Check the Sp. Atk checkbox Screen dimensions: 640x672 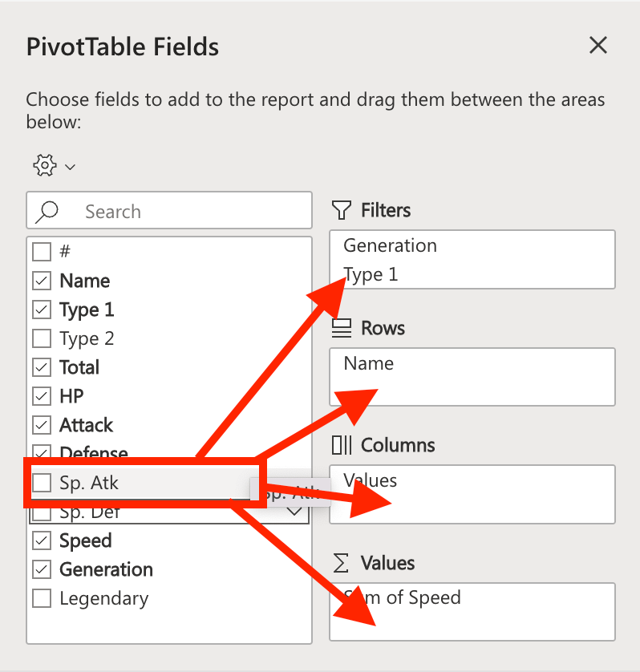click(41, 482)
